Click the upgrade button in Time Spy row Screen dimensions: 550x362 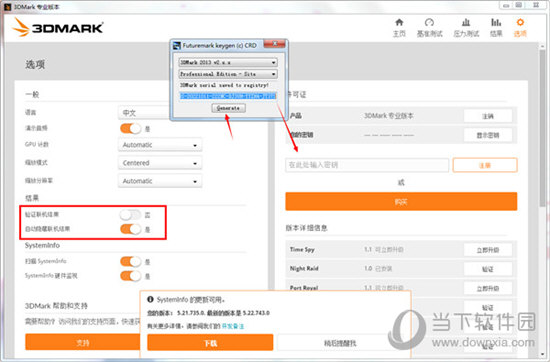point(488,250)
